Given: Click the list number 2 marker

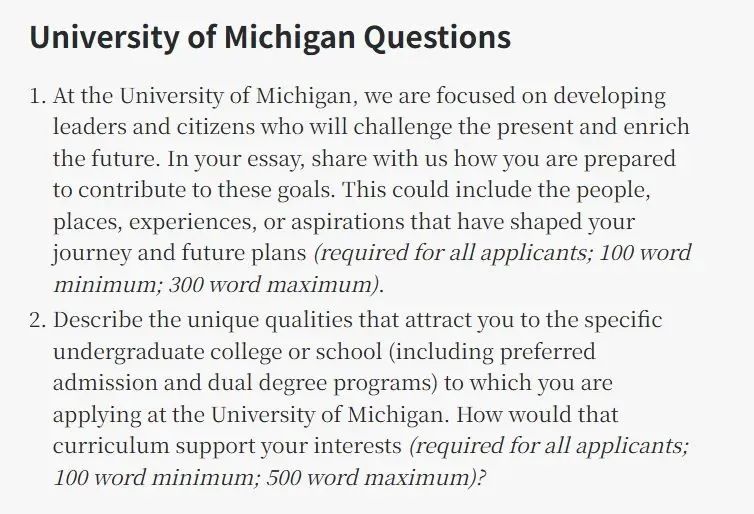Looking at the screenshot, I should tap(38, 320).
